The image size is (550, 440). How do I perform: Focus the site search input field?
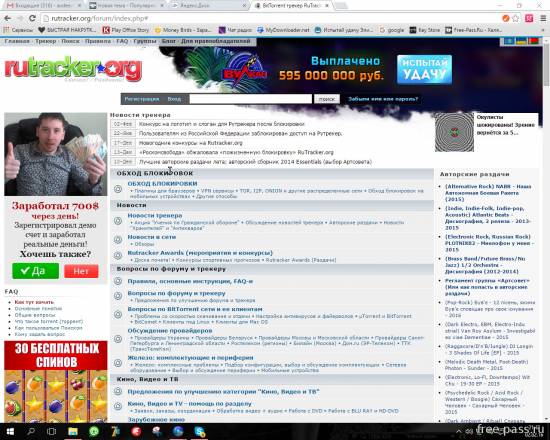coord(250,99)
